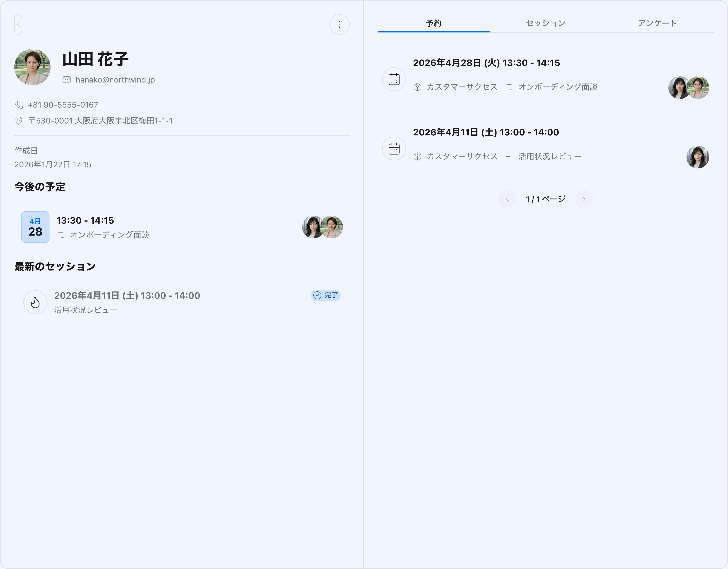Switch to the セッション tab
Viewport: 728px width, 569px height.
545,23
